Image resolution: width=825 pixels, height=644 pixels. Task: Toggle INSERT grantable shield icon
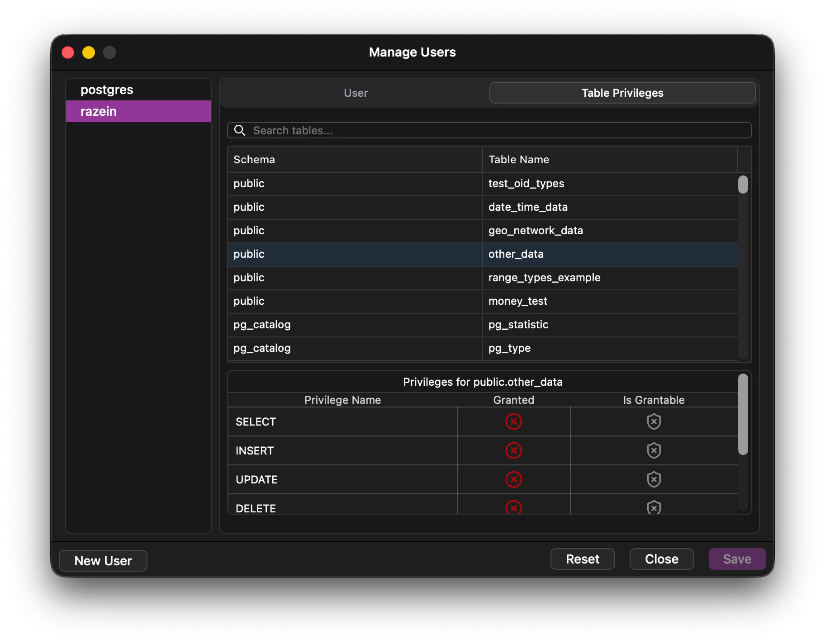[654, 450]
